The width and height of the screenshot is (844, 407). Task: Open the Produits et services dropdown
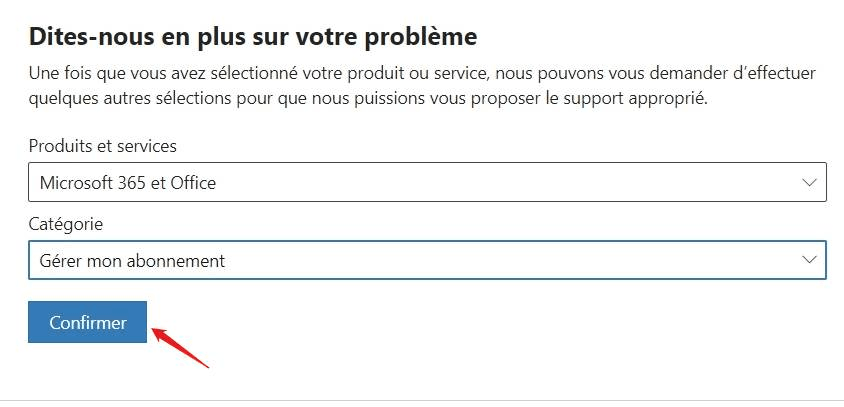[427, 183]
